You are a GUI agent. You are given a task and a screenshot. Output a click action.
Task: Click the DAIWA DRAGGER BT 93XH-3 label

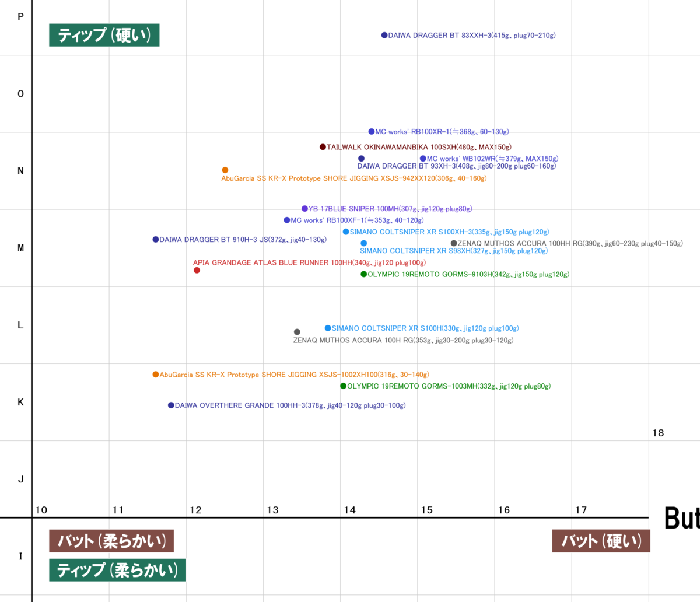point(457,166)
